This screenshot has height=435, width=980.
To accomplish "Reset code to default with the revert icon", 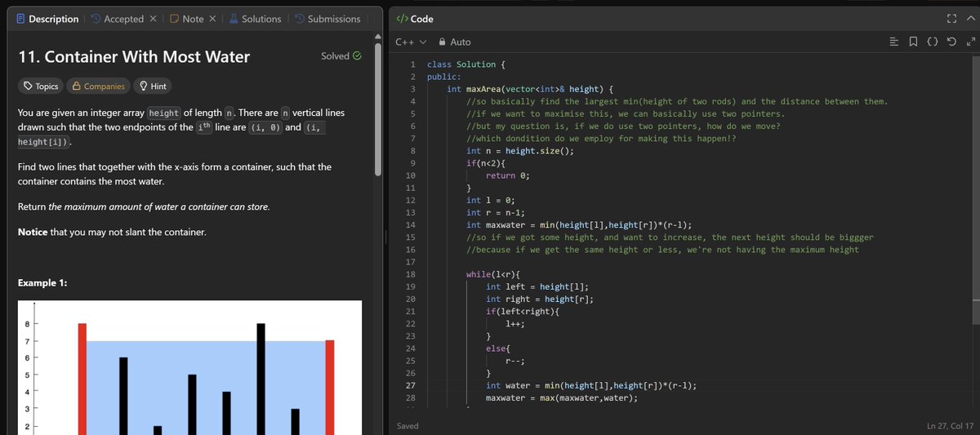I will click(x=951, y=42).
